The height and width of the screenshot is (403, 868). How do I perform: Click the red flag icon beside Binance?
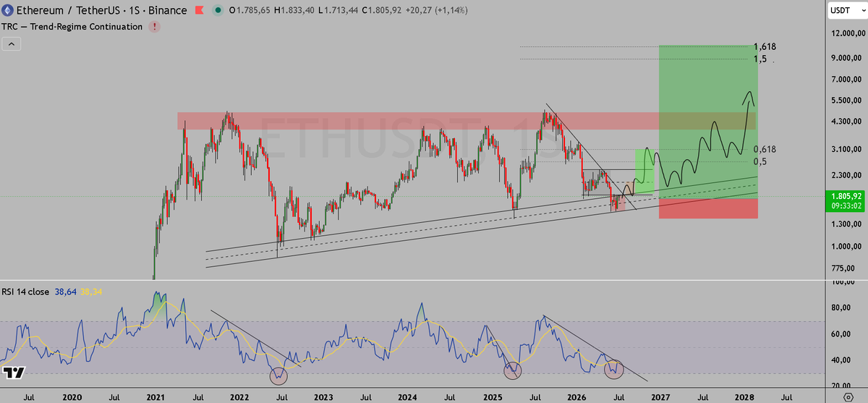[200, 11]
